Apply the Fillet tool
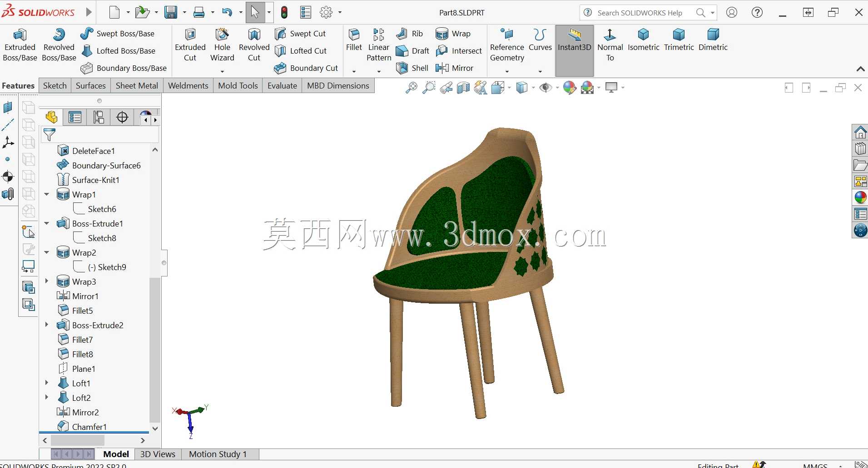This screenshot has height=468, width=868. [x=354, y=40]
